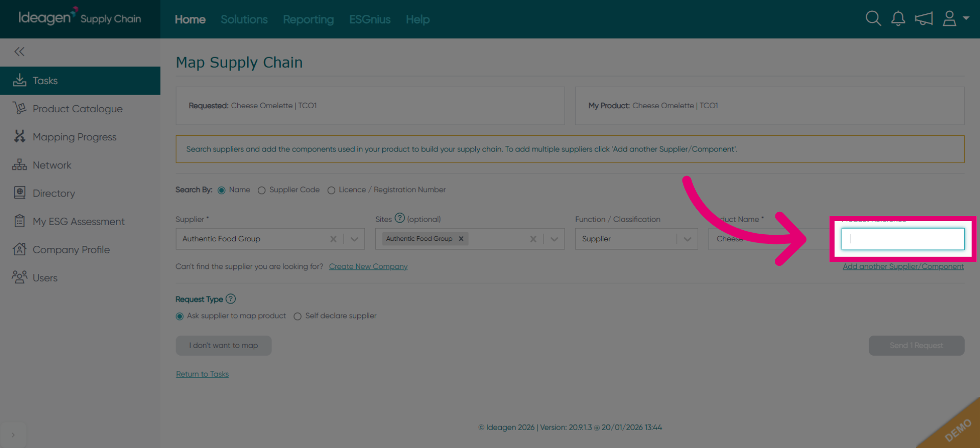Click the Return to Tasks link
This screenshot has width=980, height=448.
pyautogui.click(x=202, y=374)
